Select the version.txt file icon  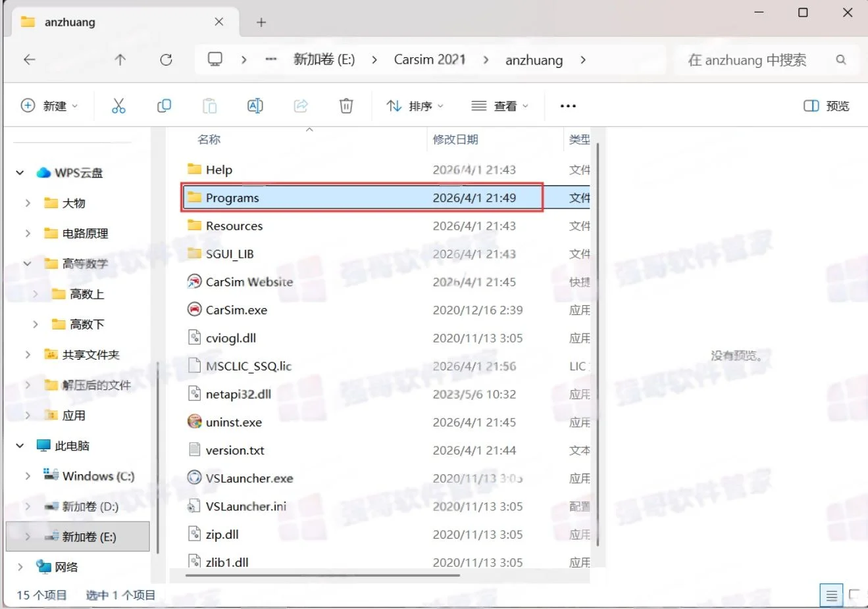(194, 450)
